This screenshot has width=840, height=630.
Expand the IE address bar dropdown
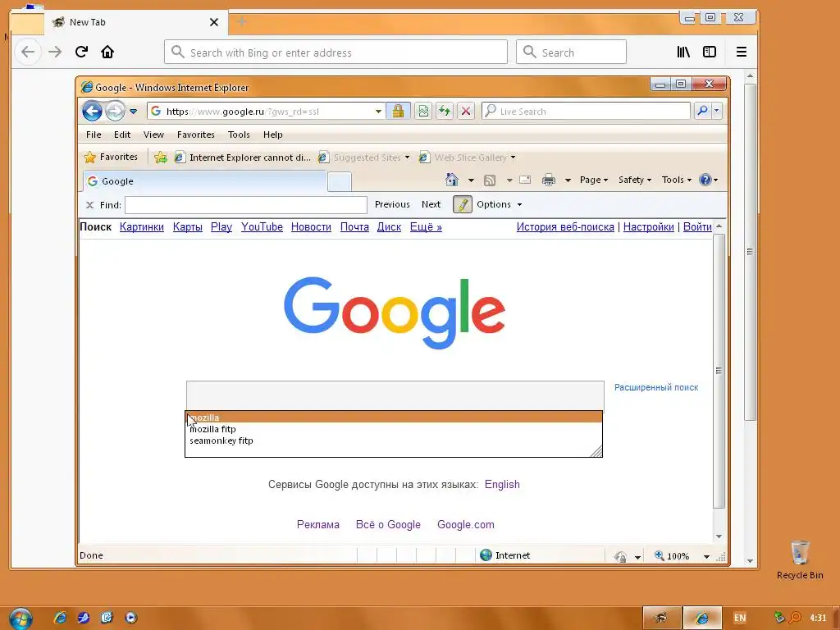click(x=378, y=112)
